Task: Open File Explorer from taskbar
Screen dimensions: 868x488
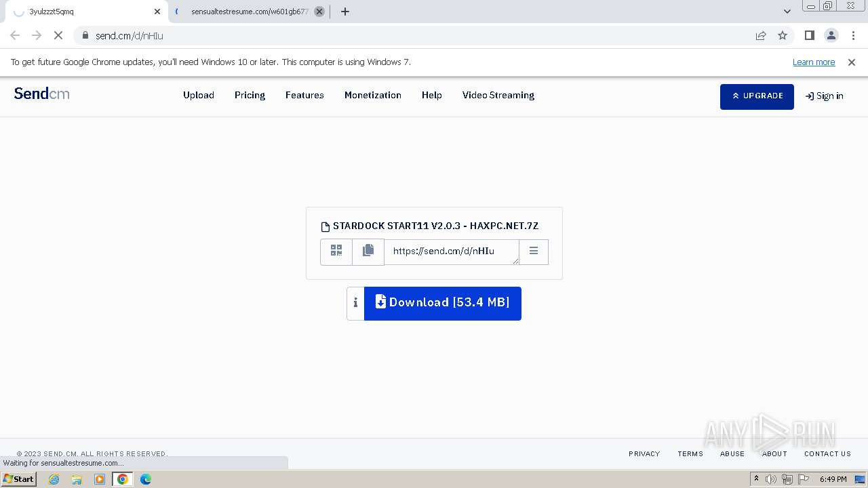Action: 77,479
